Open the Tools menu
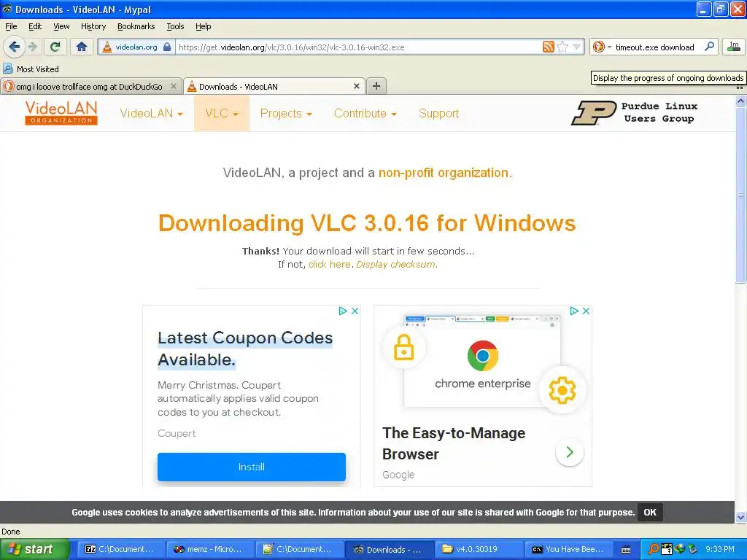This screenshot has height=560, width=747. pyautogui.click(x=175, y=26)
